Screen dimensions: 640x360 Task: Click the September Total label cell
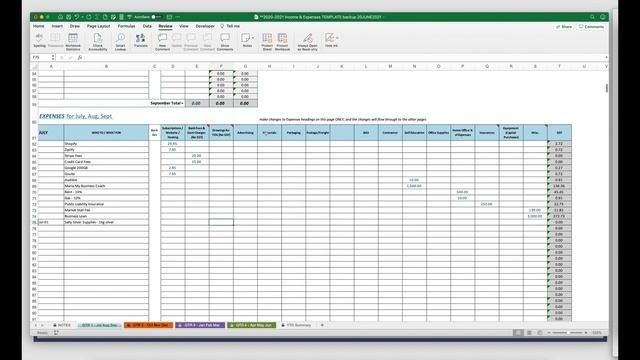point(167,103)
